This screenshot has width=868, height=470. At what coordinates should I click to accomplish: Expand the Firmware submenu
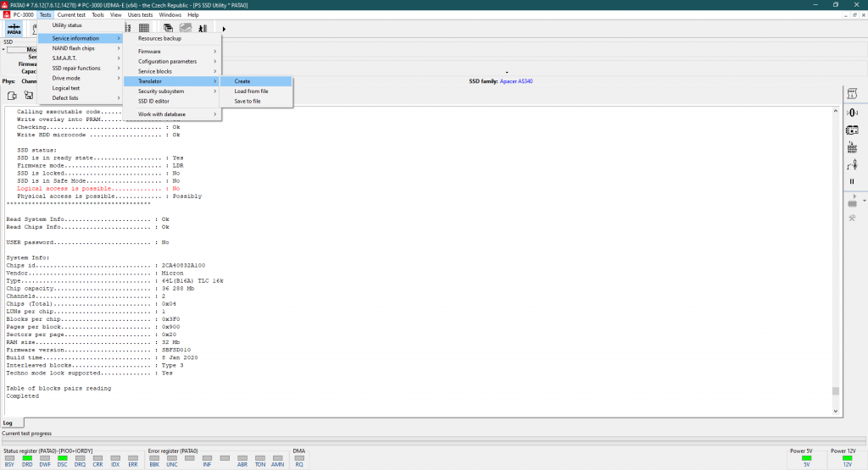tap(173, 52)
